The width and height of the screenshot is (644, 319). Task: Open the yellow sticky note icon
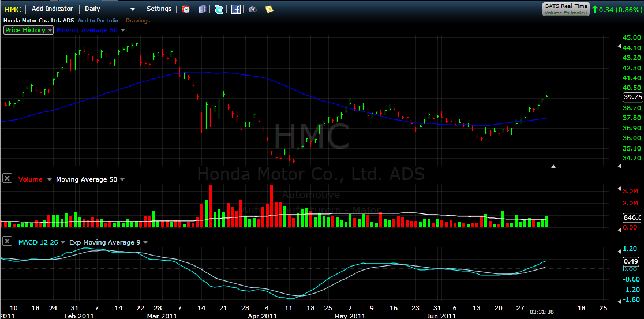point(269,9)
